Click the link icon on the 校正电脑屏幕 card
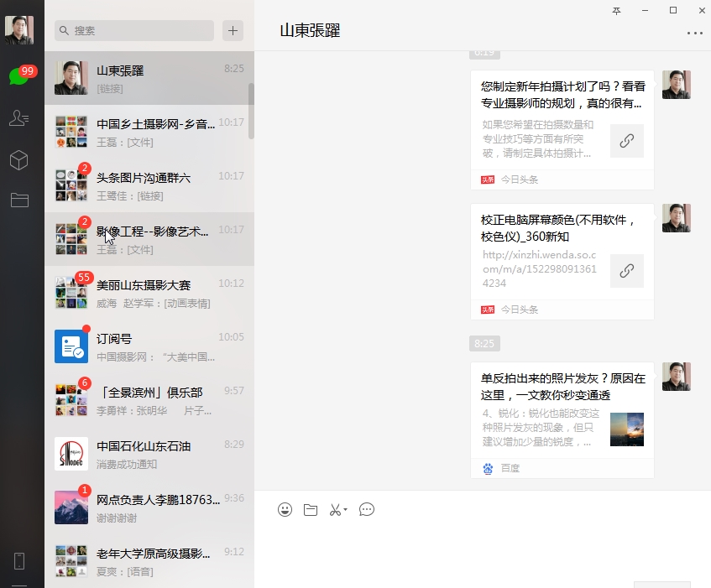The image size is (711, 588). tap(627, 270)
